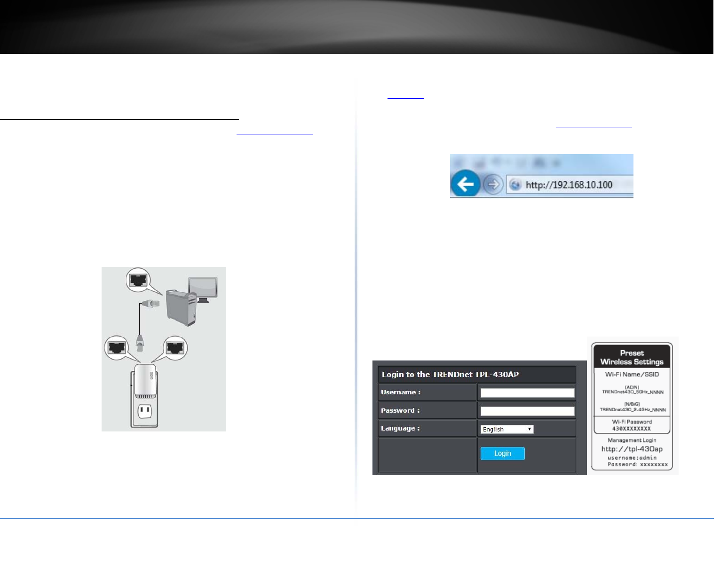Image resolution: width=728 pixels, height=564 pixels.
Task: Click the address bar showing http://192.168.10.100
Action: point(570,185)
